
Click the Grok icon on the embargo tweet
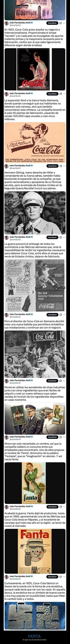pyautogui.click(x=61, y=237)
